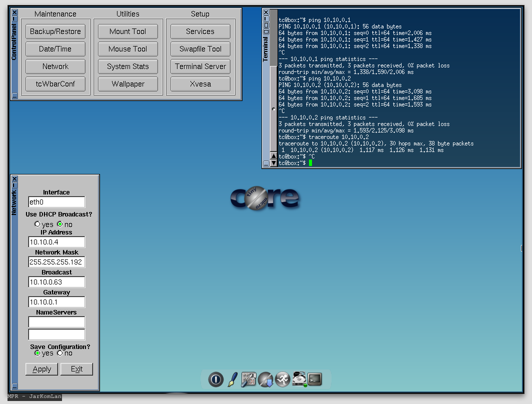This screenshot has height=404, width=532.
Task: Click the Gateway input field
Action: (x=56, y=302)
